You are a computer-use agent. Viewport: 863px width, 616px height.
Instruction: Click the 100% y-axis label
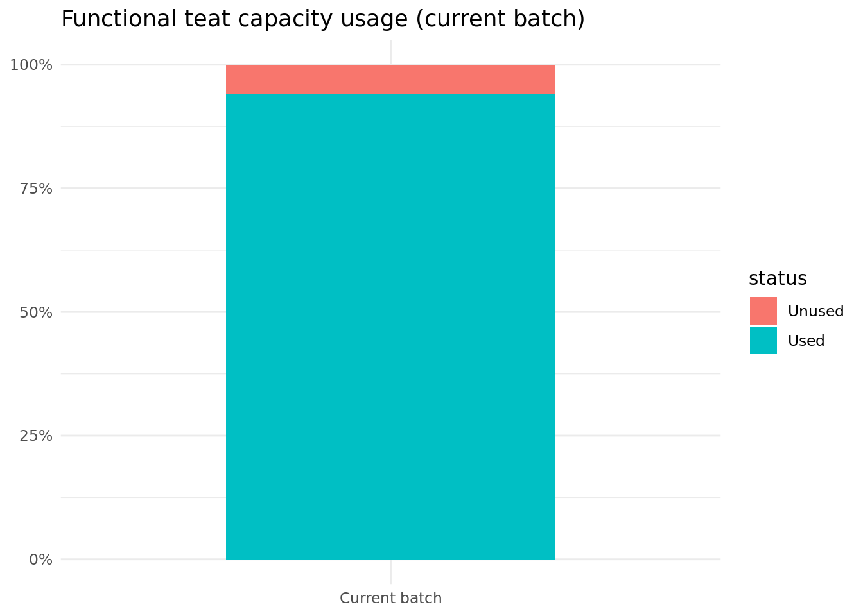[x=31, y=65]
